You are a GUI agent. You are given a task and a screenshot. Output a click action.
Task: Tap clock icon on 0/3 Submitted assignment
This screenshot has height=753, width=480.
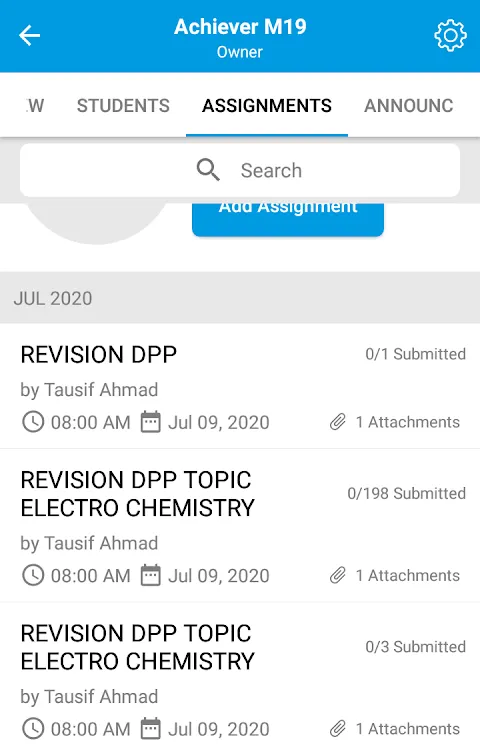pos(33,729)
